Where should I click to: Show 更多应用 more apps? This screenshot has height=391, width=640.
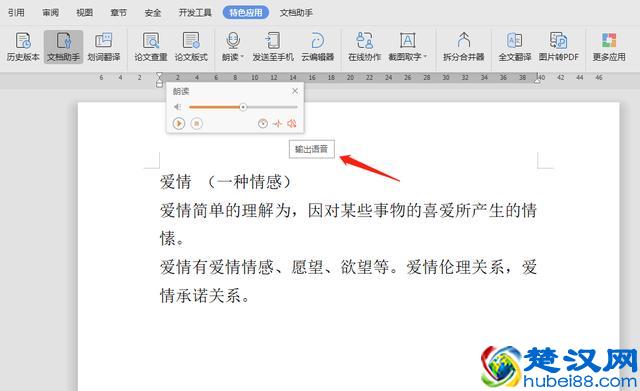(609, 47)
